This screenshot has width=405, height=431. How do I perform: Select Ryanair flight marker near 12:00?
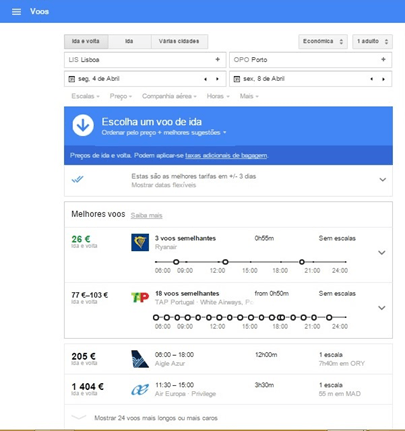(x=225, y=262)
